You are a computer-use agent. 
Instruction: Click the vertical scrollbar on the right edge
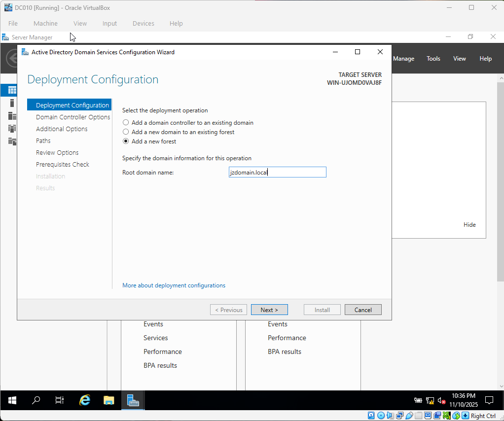click(x=500, y=148)
